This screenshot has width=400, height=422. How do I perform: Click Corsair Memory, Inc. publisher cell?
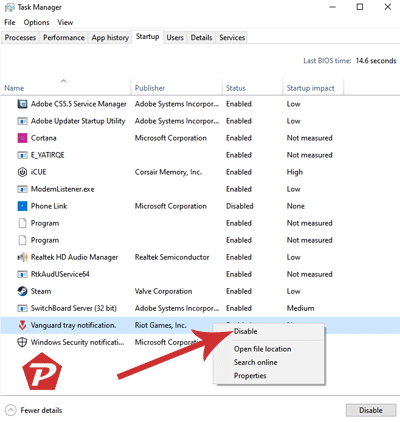[168, 172]
